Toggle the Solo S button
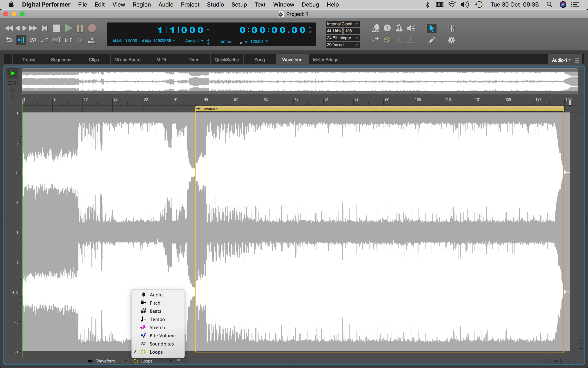This screenshot has height=368, width=588. pyautogui.click(x=387, y=40)
